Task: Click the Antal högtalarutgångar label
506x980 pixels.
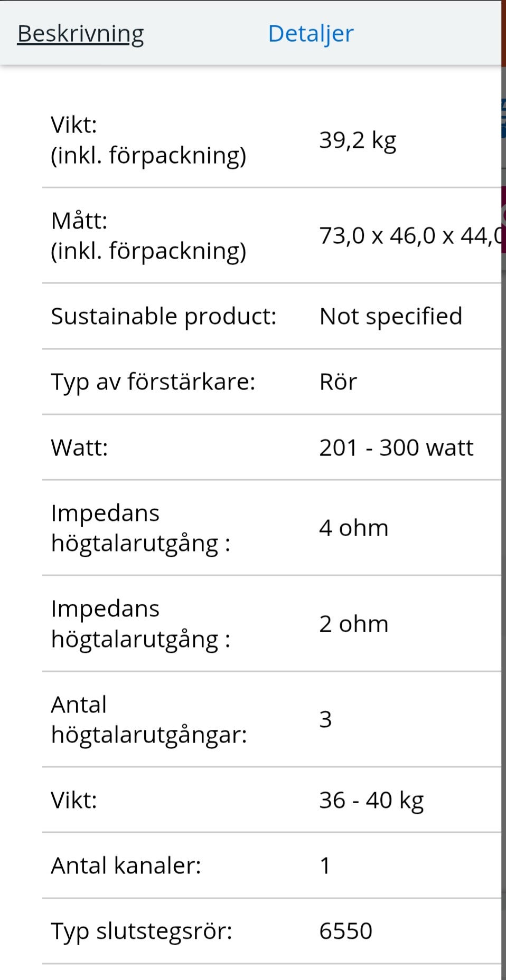Action: pos(148,719)
